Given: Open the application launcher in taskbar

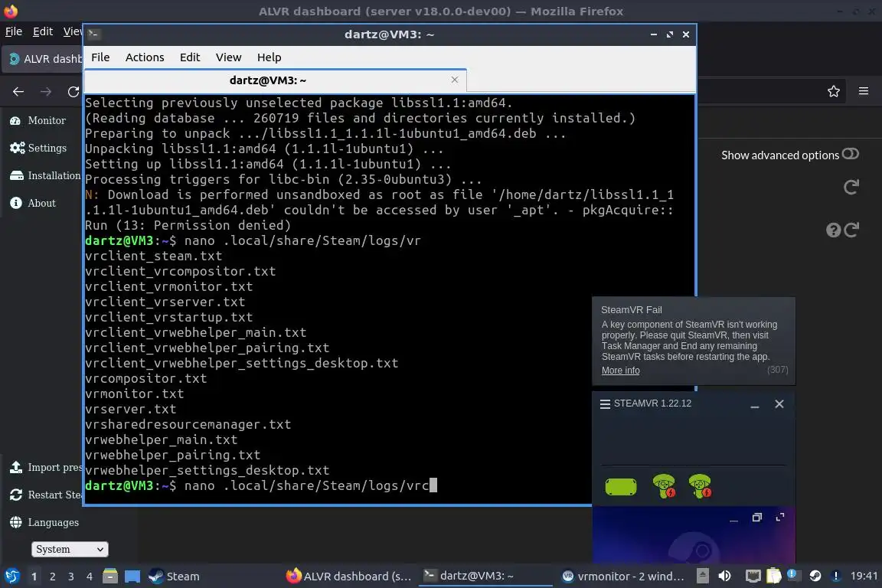Looking at the screenshot, I should pos(12,576).
